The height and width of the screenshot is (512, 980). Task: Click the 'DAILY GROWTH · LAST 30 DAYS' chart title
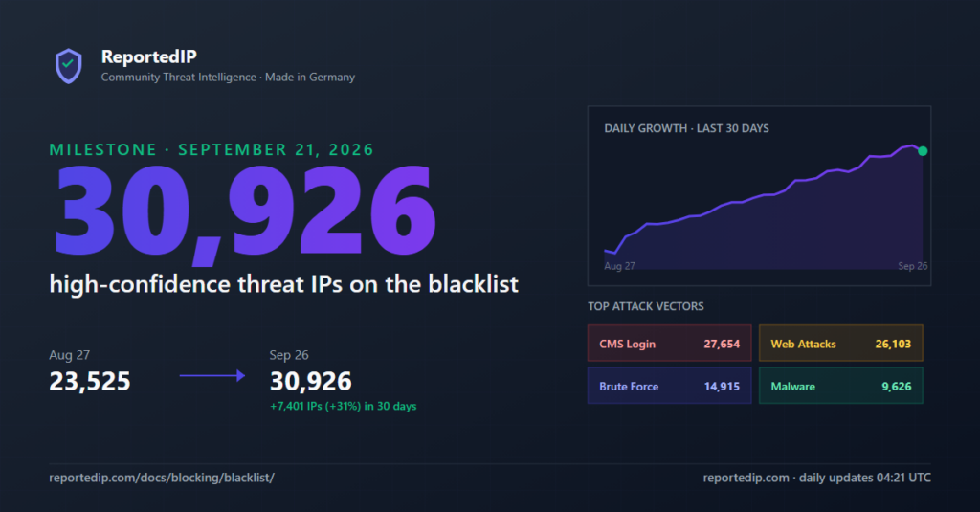[686, 129]
